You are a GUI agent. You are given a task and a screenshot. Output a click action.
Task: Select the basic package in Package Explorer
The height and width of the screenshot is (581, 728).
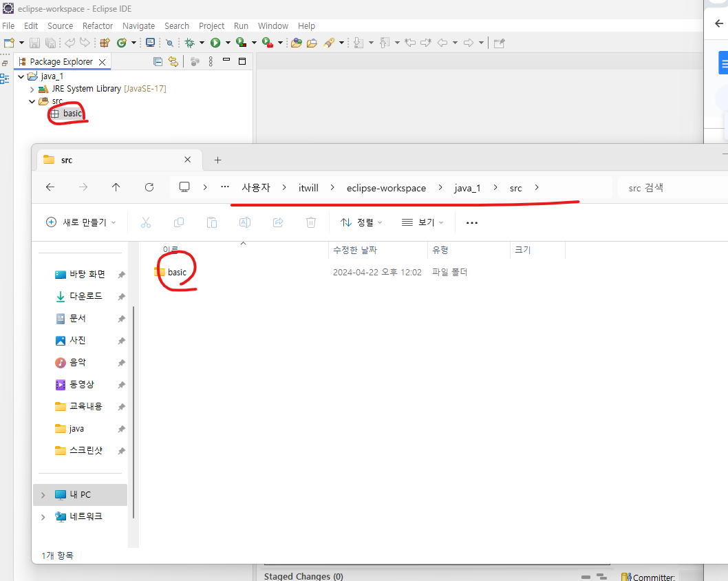click(72, 114)
